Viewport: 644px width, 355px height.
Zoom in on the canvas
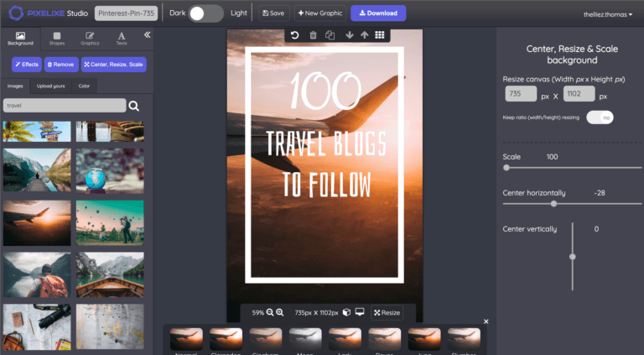[x=280, y=312]
